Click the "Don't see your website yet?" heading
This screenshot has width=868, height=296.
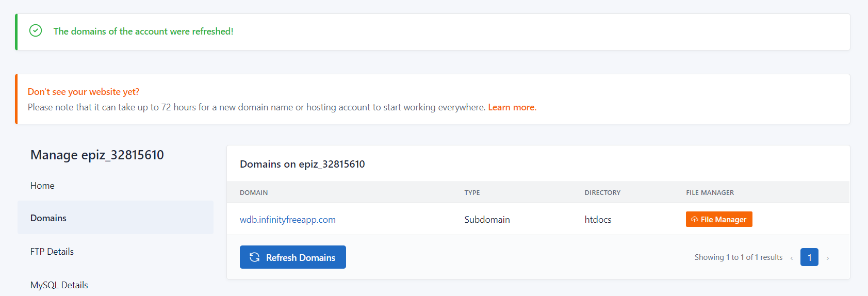click(84, 92)
